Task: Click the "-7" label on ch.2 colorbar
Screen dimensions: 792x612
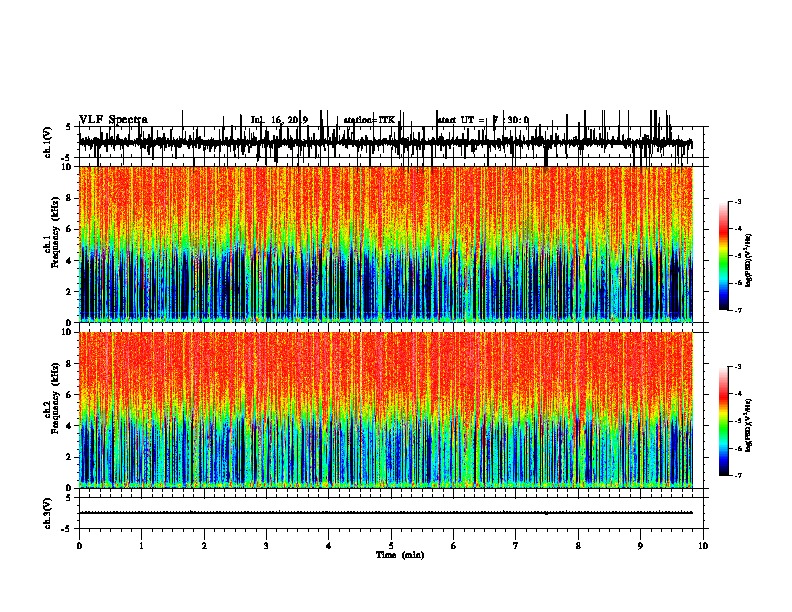Action: 737,475
